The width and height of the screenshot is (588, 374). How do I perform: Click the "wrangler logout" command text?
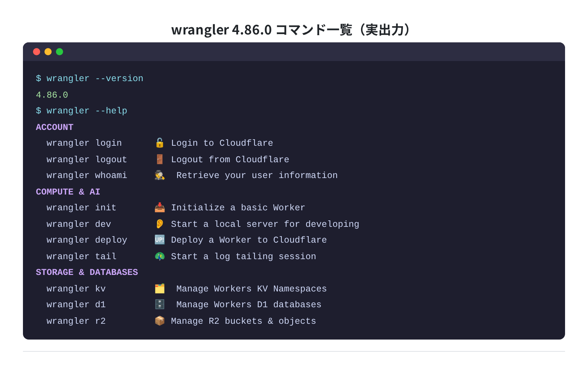87,159
